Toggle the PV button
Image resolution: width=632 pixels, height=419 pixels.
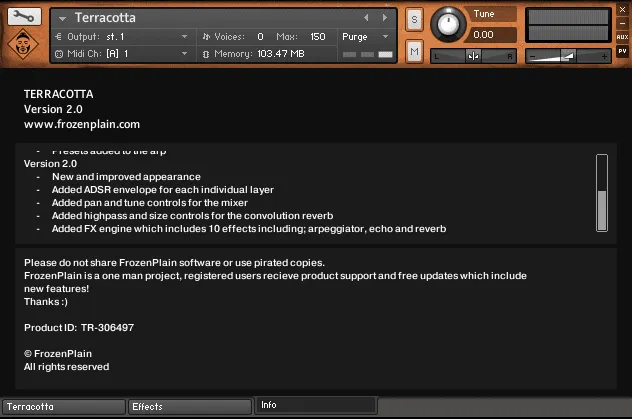tap(622, 51)
